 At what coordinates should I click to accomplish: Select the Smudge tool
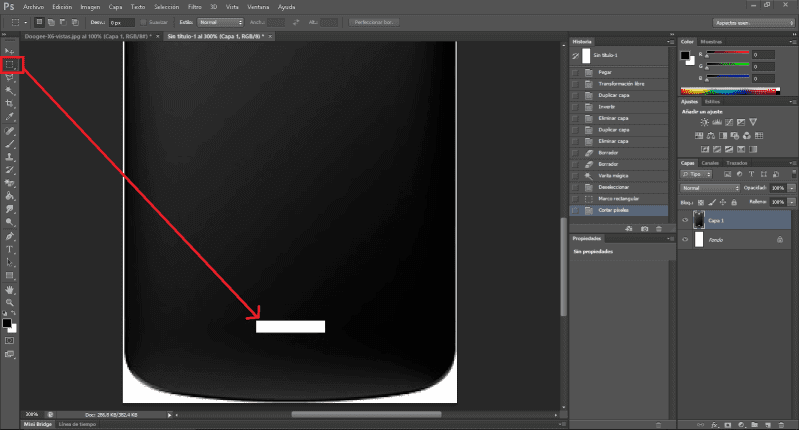pyautogui.click(x=9, y=209)
